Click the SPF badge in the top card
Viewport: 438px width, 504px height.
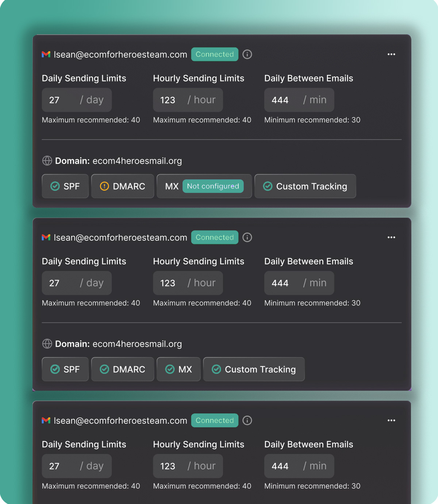coord(65,186)
